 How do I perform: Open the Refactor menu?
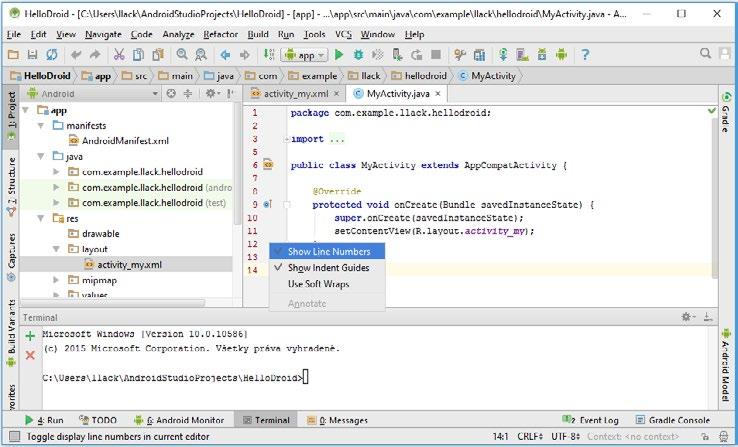coord(220,34)
